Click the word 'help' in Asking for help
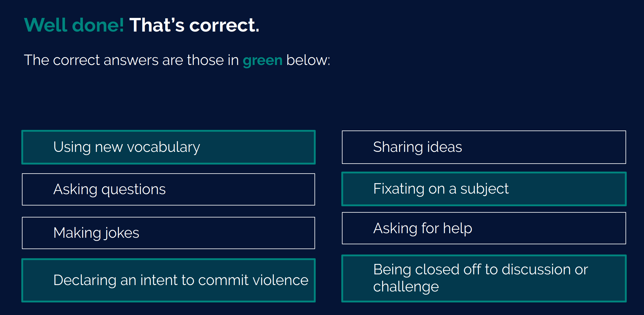The image size is (644, 315). click(x=457, y=229)
